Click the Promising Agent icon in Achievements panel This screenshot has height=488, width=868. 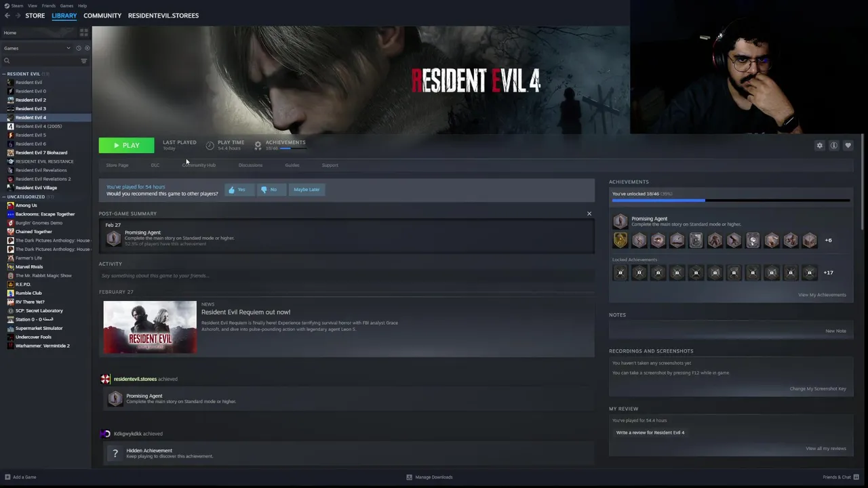[620, 221]
